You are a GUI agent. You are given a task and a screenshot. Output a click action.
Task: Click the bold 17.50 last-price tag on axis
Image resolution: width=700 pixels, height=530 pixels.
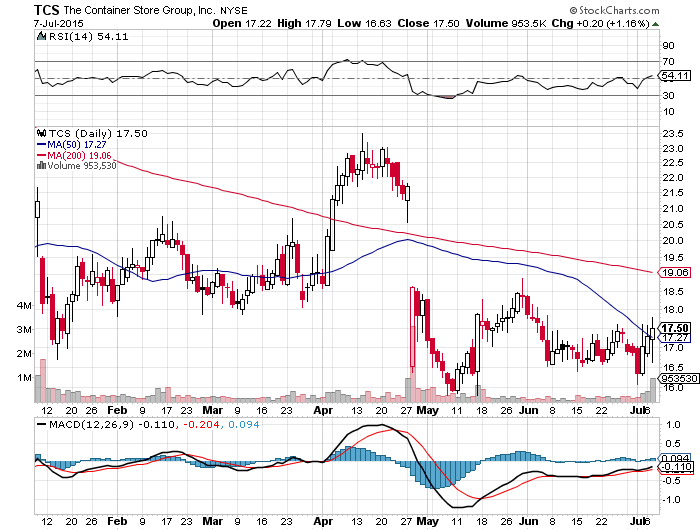[675, 328]
